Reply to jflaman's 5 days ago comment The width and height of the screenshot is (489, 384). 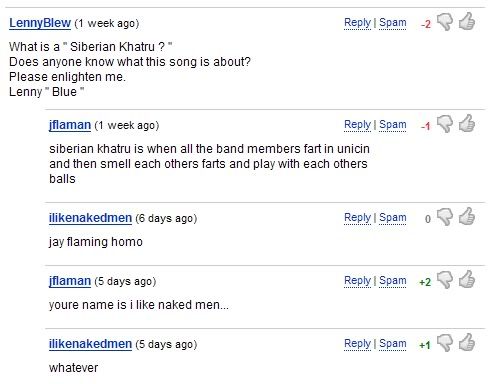[357, 281]
